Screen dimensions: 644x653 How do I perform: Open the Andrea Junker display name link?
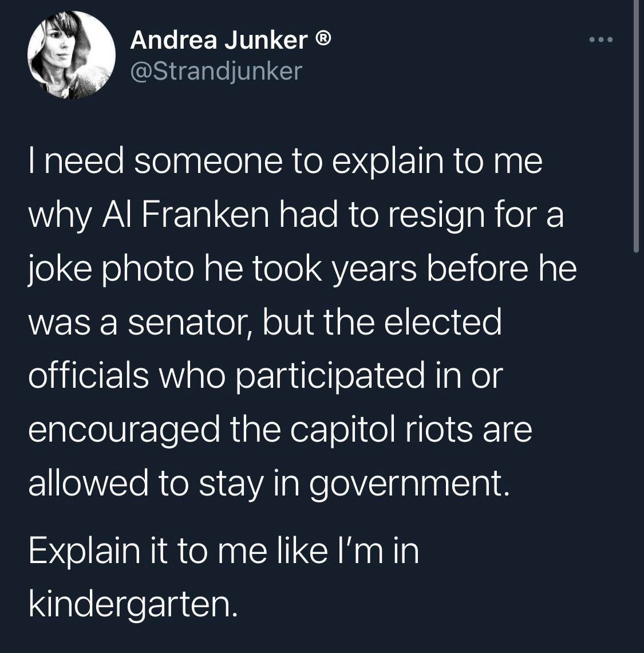pos(218,40)
